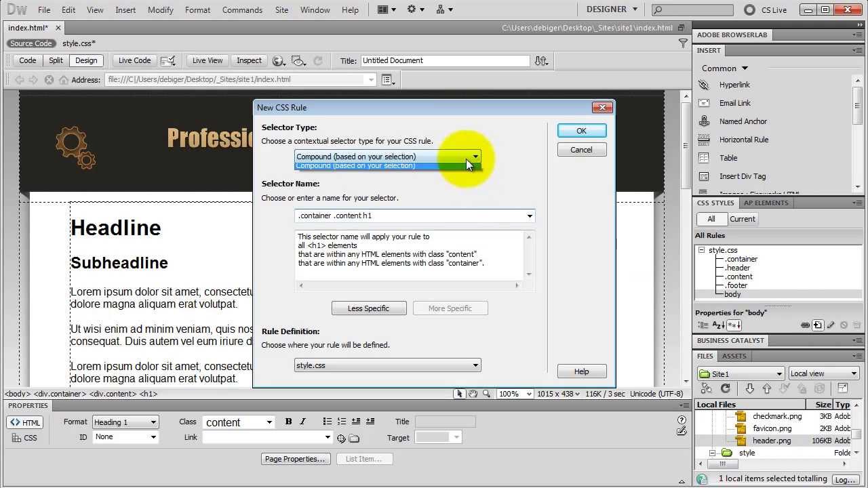Viewport: 868px width, 488px height.
Task: Switch to Code view
Action: [28, 60]
